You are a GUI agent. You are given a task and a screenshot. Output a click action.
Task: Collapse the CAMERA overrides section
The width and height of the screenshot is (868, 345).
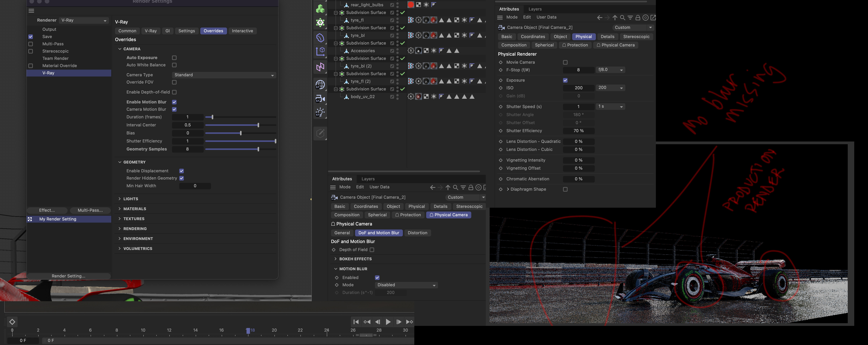coord(120,49)
